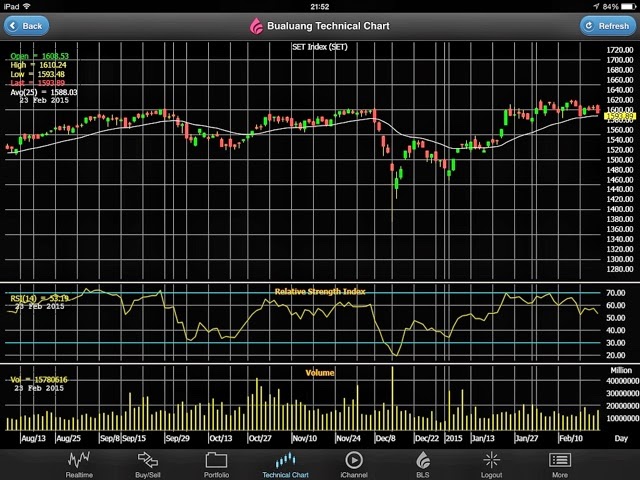Click the 70.00 RSI axis label
Screen dimensions: 640x480
(616, 293)
